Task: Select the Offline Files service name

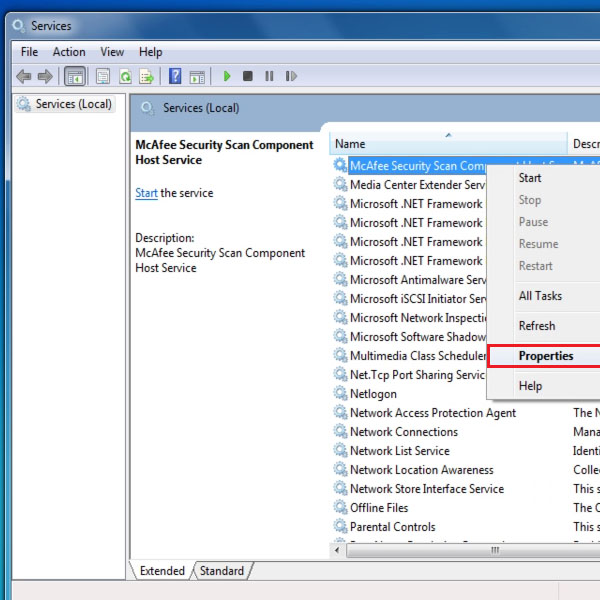Action: tap(379, 508)
